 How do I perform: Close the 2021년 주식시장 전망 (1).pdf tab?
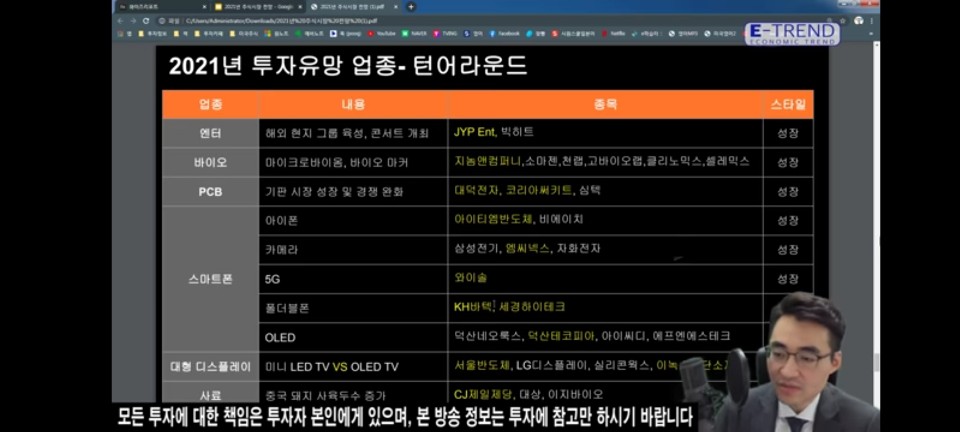coord(396,7)
